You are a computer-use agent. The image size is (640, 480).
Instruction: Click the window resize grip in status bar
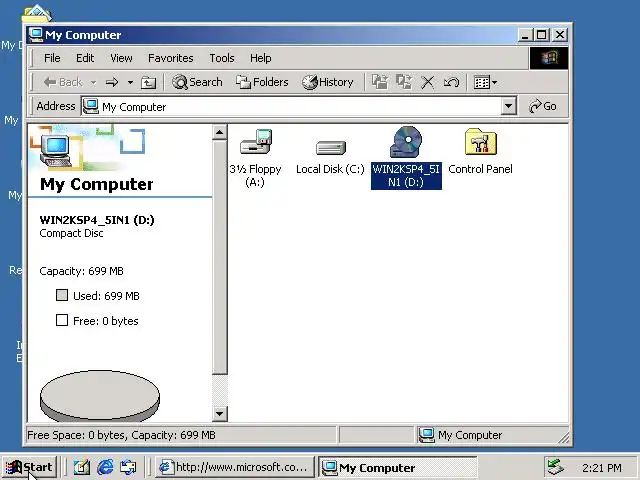pos(564,438)
